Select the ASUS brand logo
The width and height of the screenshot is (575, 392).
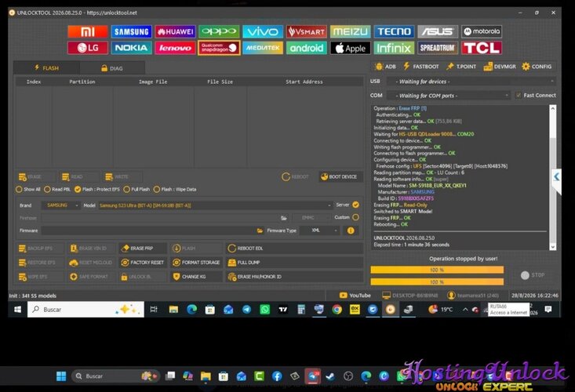click(x=438, y=31)
